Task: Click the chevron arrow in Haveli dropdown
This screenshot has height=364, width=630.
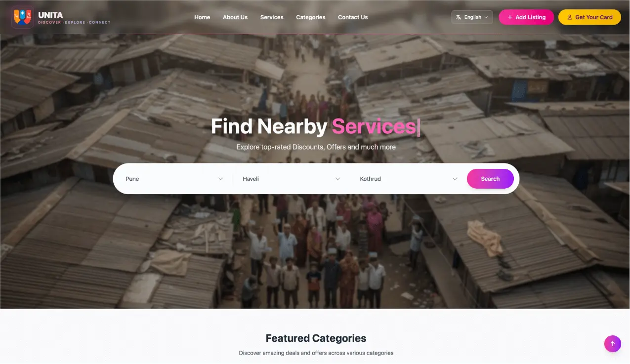Action: [338, 179]
